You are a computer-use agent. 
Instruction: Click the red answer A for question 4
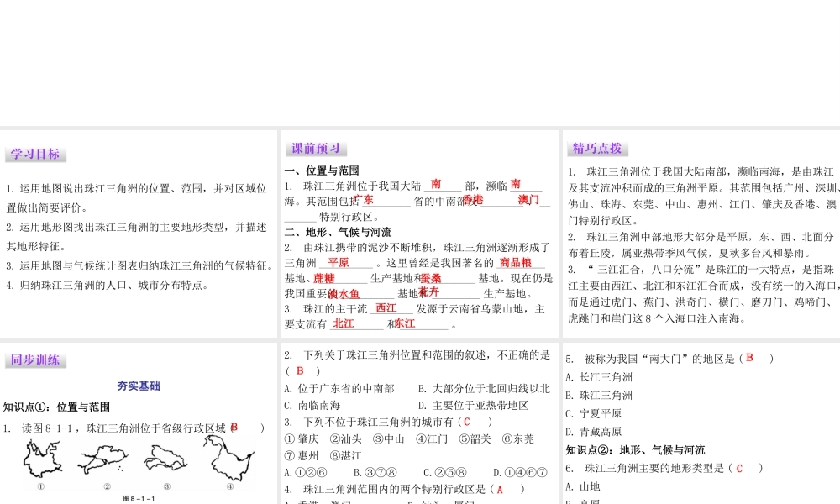500,490
